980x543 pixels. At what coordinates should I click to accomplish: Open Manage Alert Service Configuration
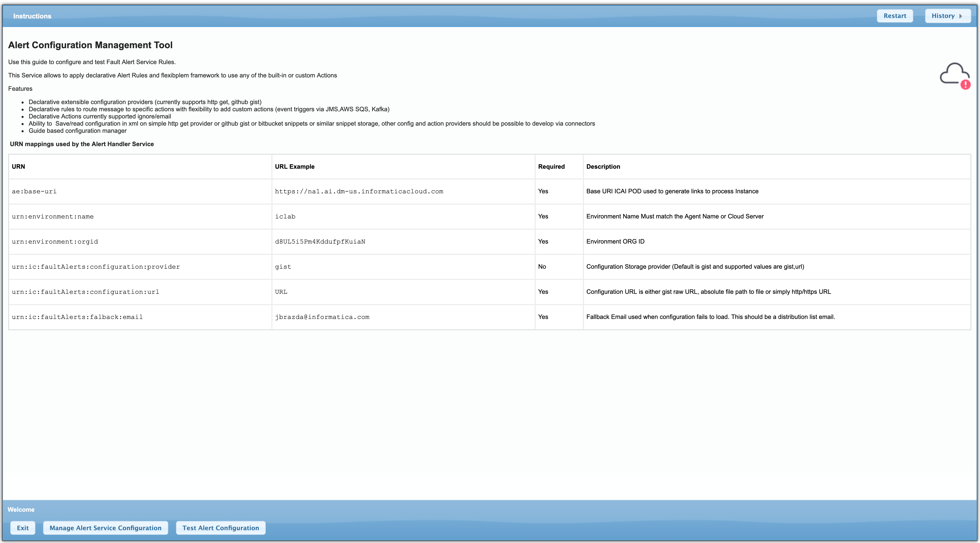click(x=105, y=527)
